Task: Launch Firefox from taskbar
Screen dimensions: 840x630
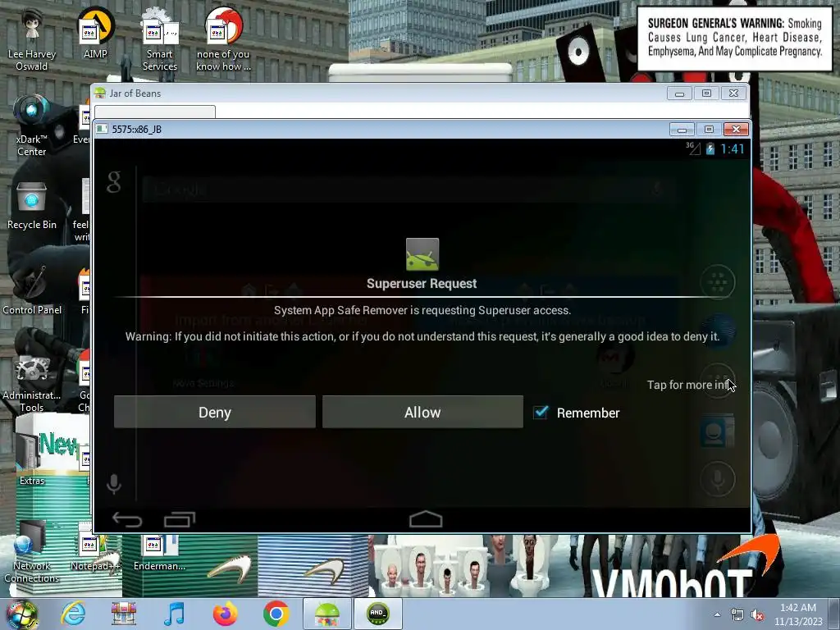Action: pos(225,614)
